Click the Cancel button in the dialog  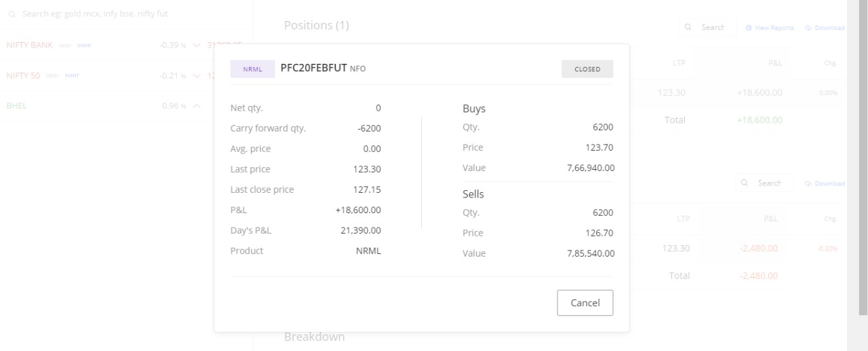pos(585,303)
